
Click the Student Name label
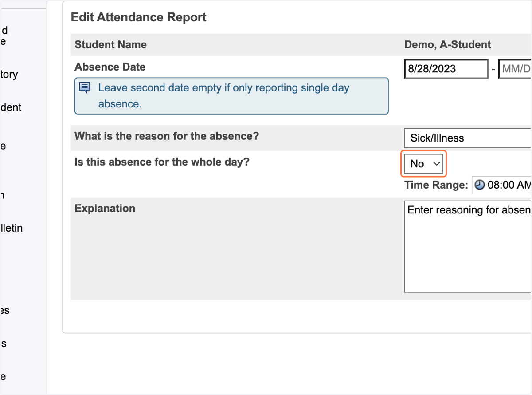[111, 45]
